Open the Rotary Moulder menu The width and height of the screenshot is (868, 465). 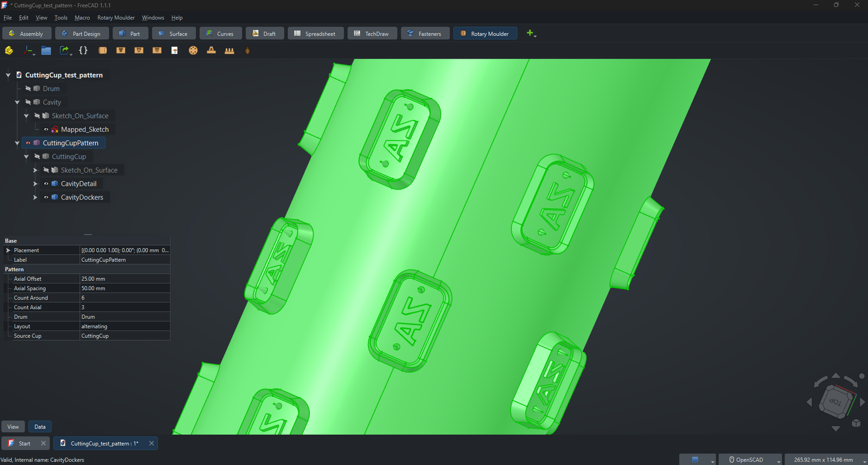(116, 18)
